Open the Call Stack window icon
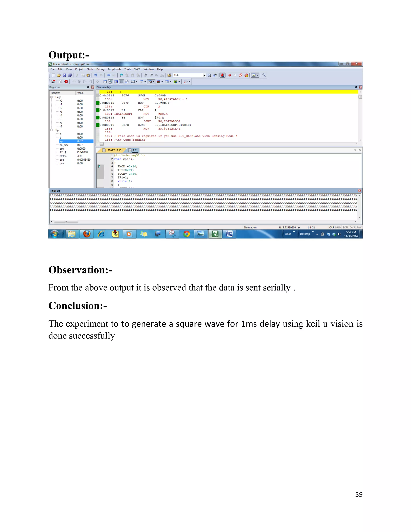This screenshot has height=532, width=411. (127, 82)
